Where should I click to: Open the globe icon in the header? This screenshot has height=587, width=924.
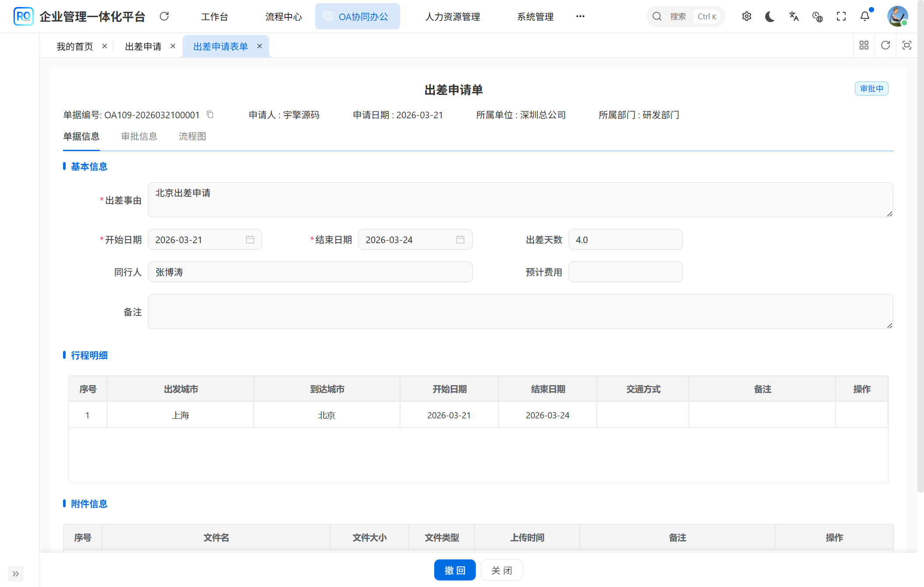817,16
